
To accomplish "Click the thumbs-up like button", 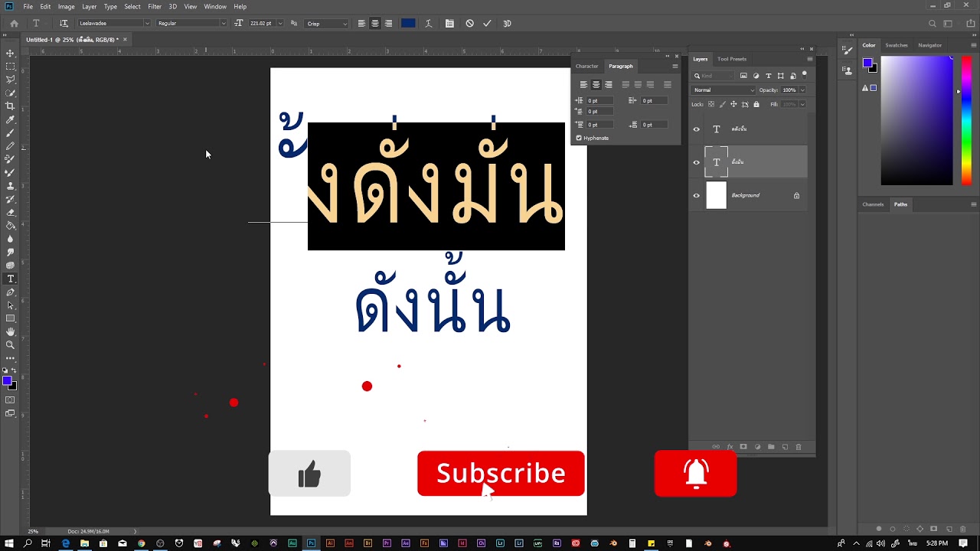I will [309, 474].
